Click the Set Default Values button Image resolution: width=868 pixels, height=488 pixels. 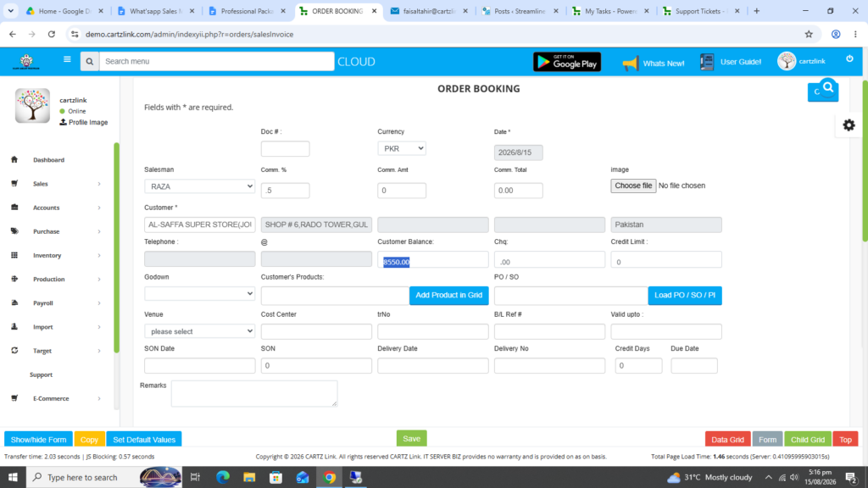click(144, 440)
